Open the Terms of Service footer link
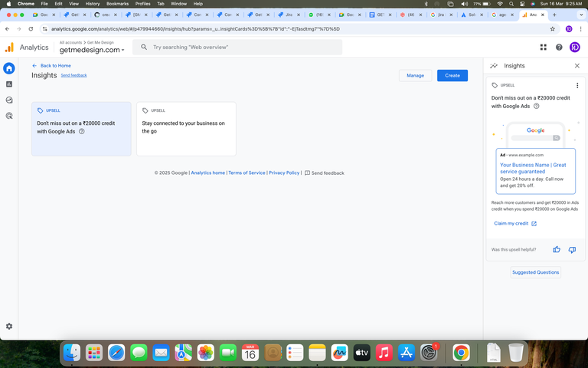 (x=247, y=173)
